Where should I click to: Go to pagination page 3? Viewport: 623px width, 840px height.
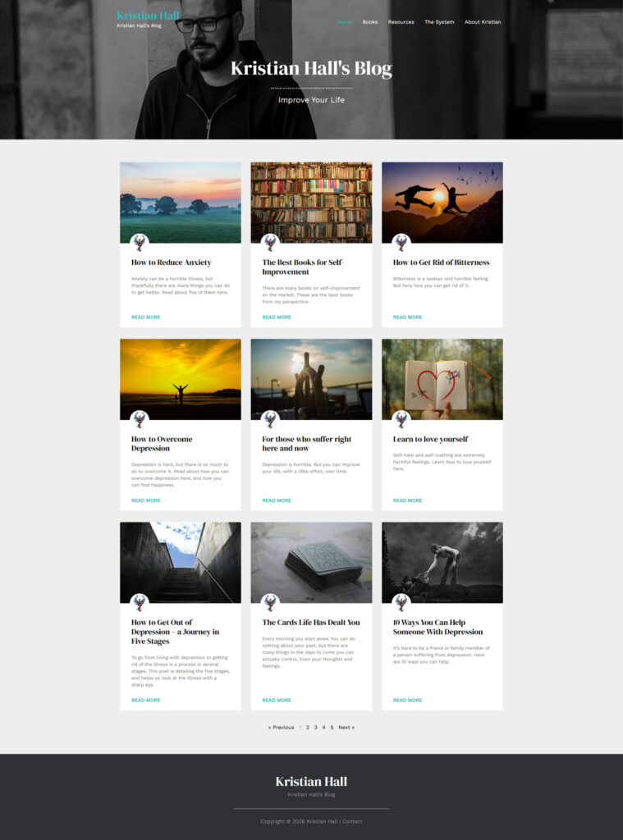pyautogui.click(x=316, y=728)
